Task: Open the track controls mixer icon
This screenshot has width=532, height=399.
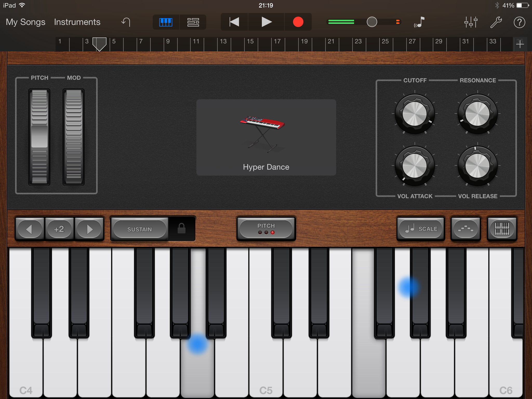Action: (471, 22)
